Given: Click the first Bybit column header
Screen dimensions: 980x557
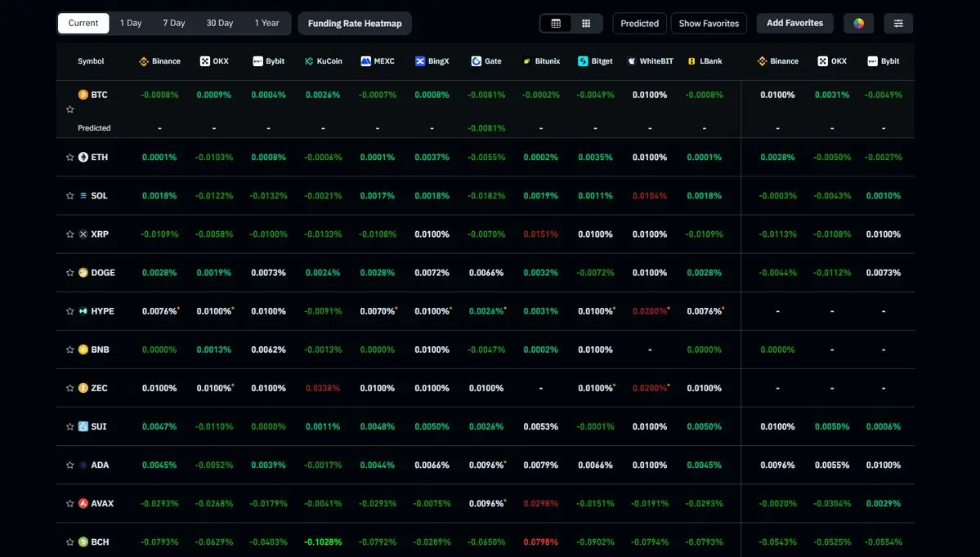Looking at the screenshot, I should (x=268, y=61).
